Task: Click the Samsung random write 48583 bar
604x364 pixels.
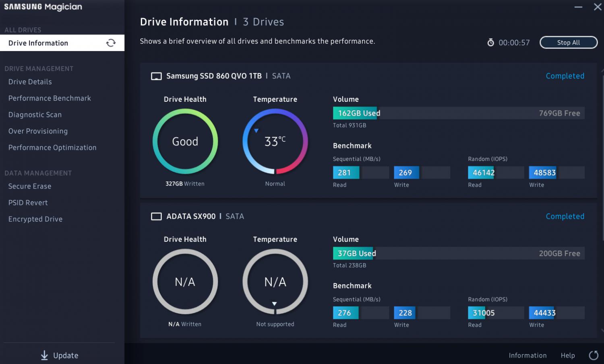Action: 557,173
